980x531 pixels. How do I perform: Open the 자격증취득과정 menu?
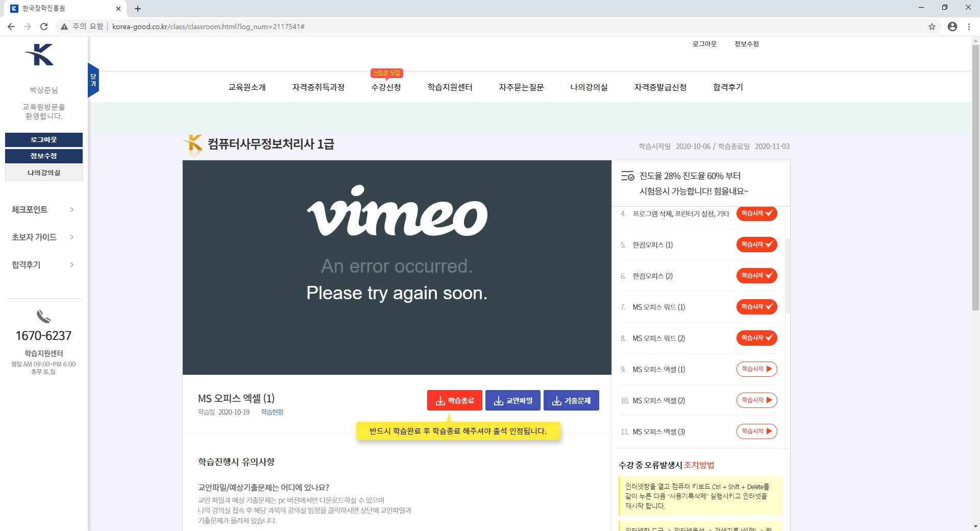pyautogui.click(x=318, y=87)
